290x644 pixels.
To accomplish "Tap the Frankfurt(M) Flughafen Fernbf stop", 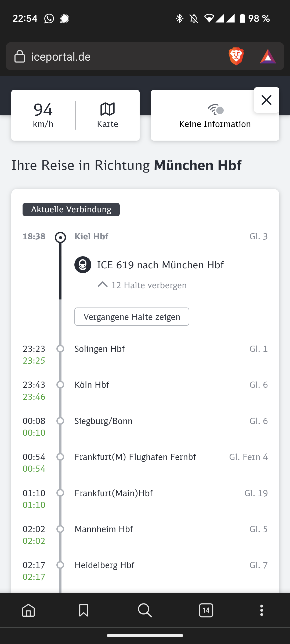I will 135,457.
